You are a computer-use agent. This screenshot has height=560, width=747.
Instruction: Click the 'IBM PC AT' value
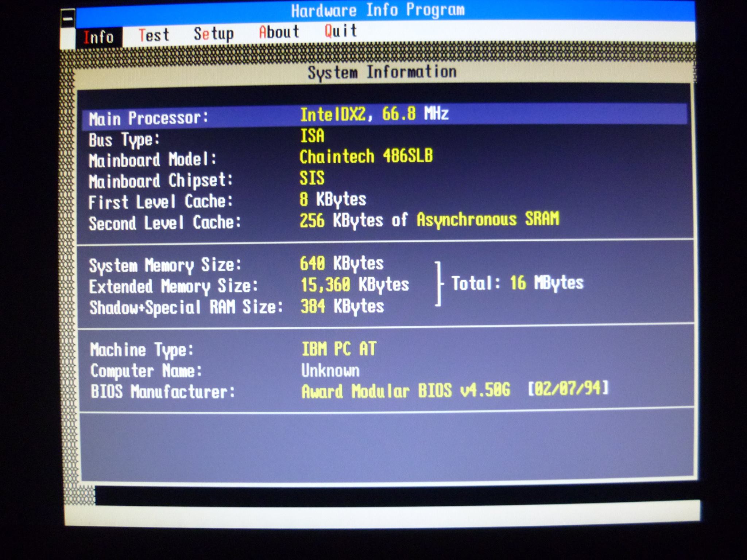tap(339, 349)
